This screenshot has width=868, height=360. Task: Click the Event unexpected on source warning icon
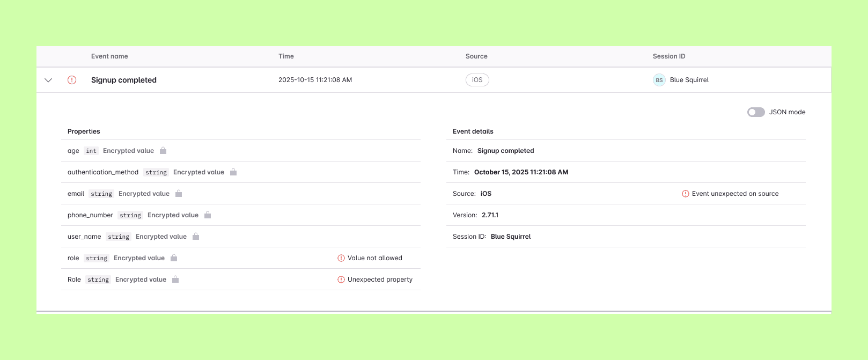click(x=686, y=194)
